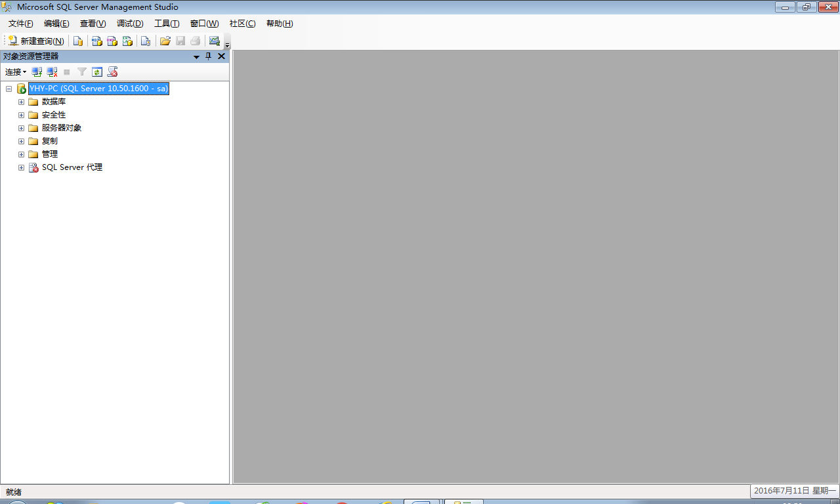Expand the 服务器对象 folder

[x=21, y=128]
